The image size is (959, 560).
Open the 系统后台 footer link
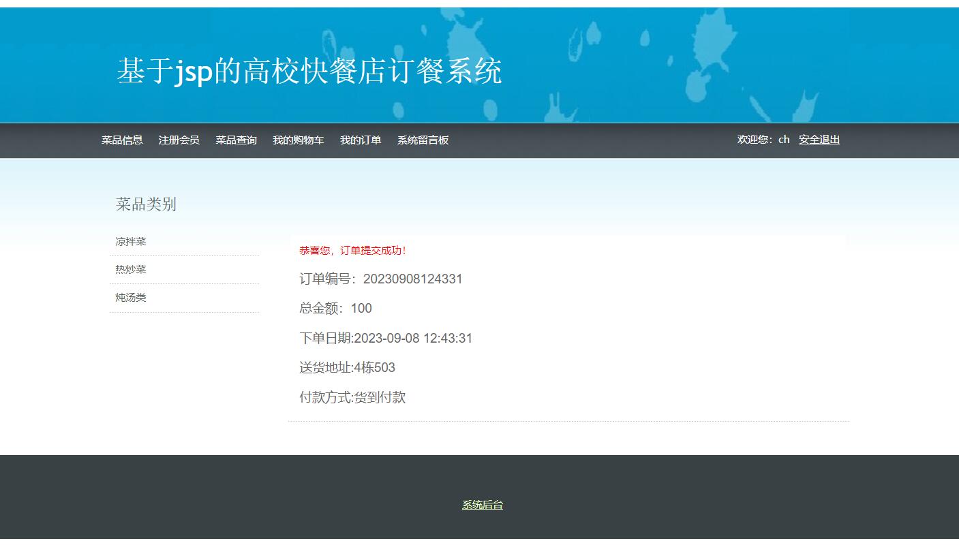click(x=483, y=505)
